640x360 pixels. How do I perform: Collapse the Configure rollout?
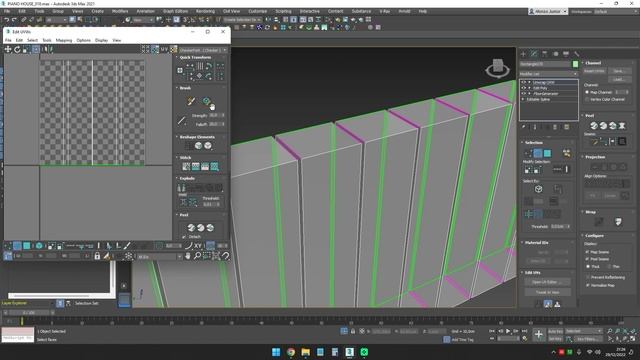[594, 236]
